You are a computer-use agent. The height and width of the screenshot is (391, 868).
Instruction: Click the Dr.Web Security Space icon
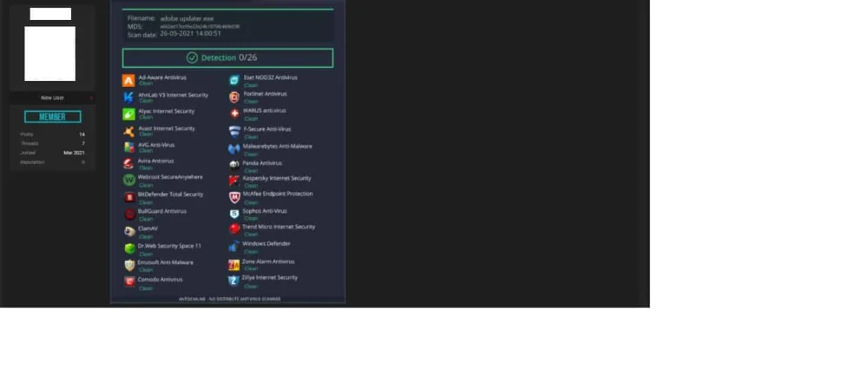129,249
